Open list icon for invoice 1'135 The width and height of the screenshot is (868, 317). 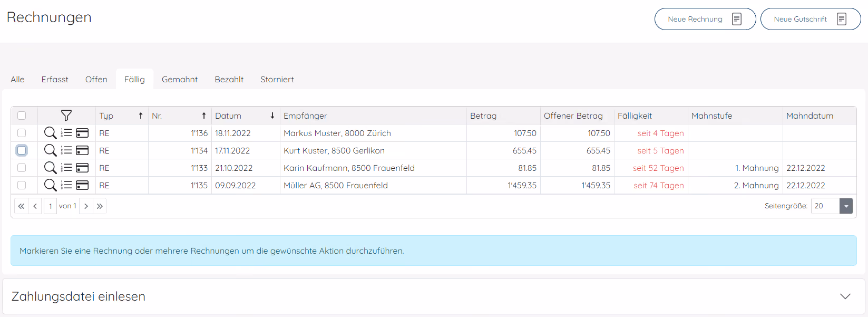(x=66, y=185)
